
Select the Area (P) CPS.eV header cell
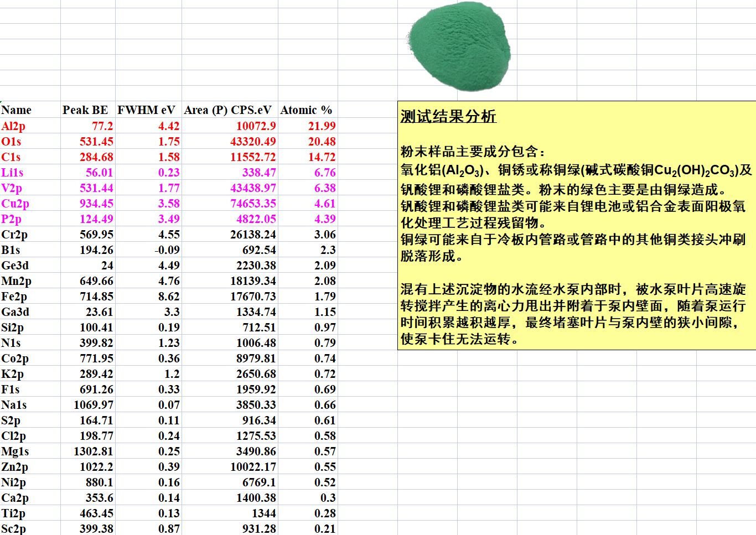(228, 110)
